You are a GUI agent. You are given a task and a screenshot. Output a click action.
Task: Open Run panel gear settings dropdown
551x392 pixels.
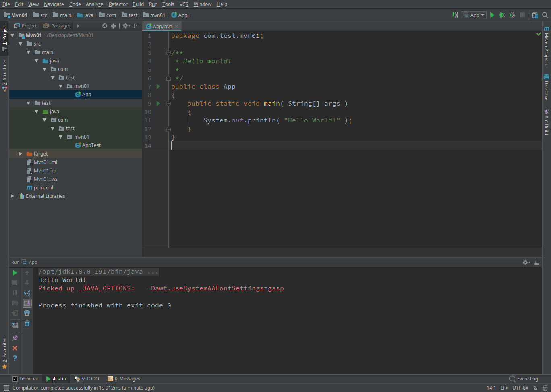click(x=526, y=262)
